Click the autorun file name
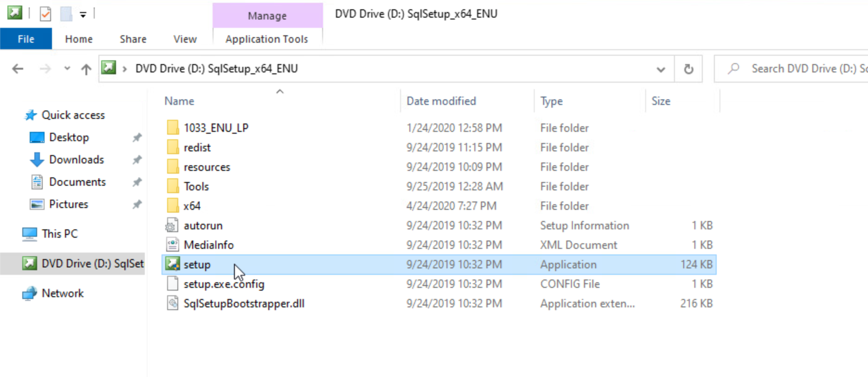The height and width of the screenshot is (377, 868). (x=203, y=225)
